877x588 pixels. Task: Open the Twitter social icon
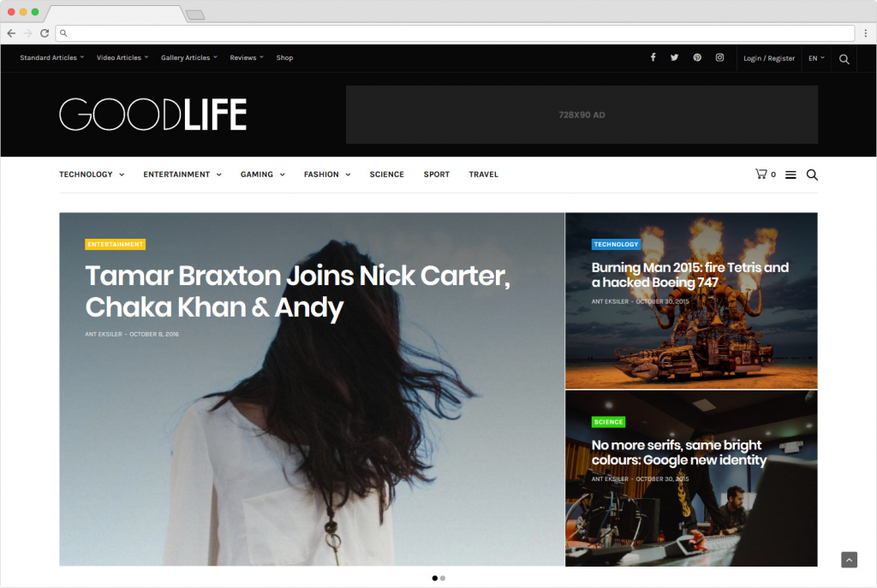(675, 57)
